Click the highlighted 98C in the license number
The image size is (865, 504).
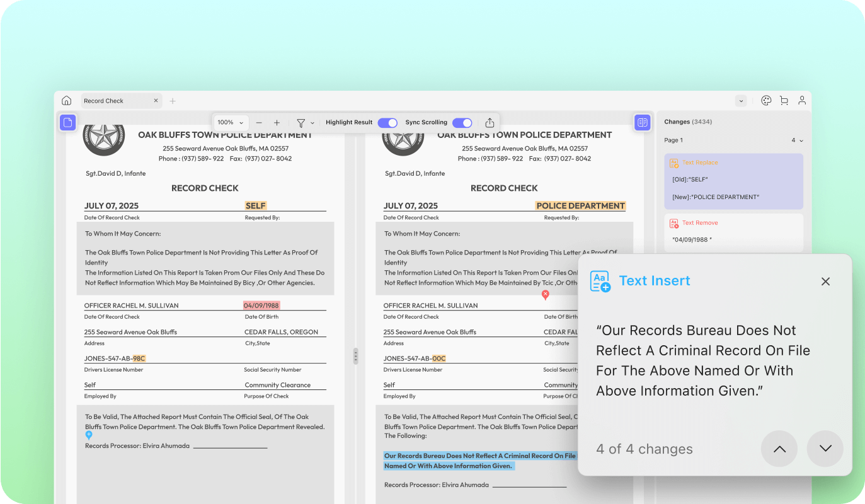139,358
